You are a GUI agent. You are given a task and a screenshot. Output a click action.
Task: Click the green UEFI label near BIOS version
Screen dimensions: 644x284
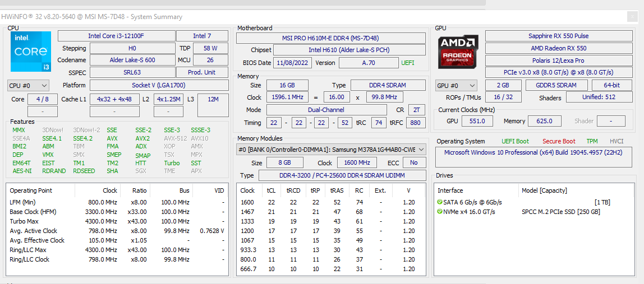tap(407, 63)
